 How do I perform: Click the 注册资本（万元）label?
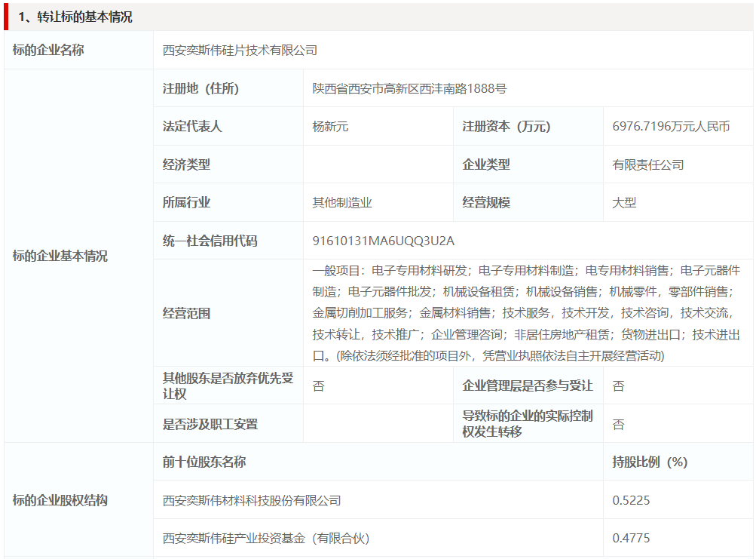tap(507, 126)
